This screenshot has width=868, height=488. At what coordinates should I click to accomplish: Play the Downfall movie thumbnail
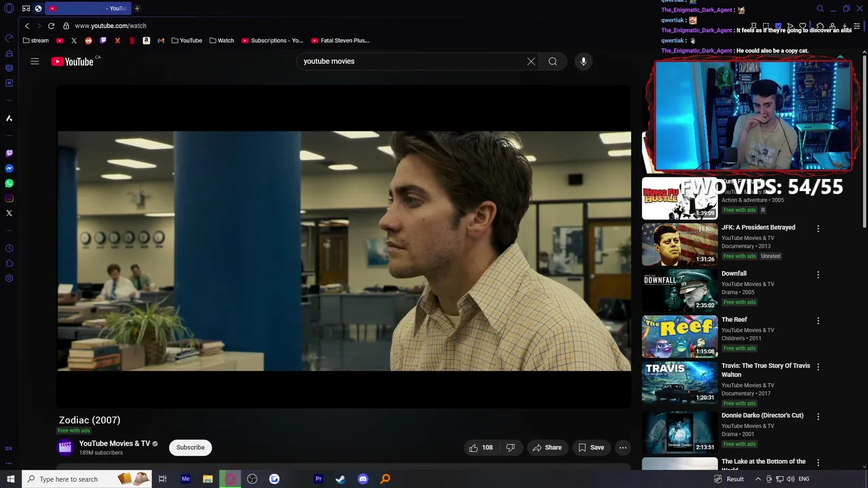coord(679,291)
